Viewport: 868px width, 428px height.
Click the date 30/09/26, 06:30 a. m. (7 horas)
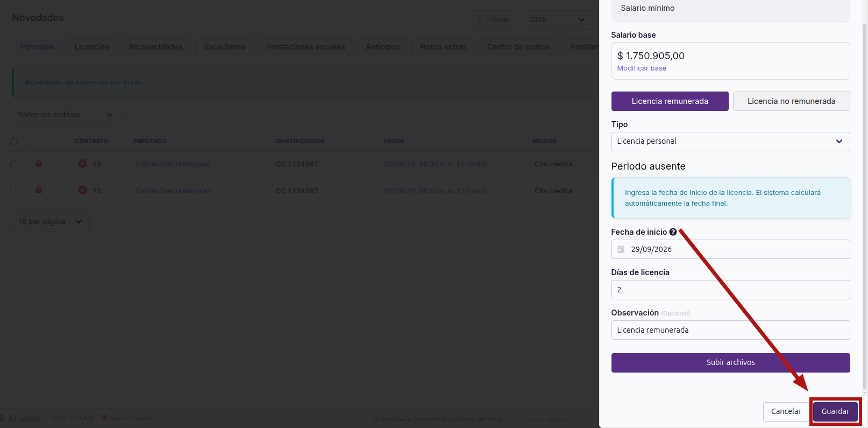435,164
